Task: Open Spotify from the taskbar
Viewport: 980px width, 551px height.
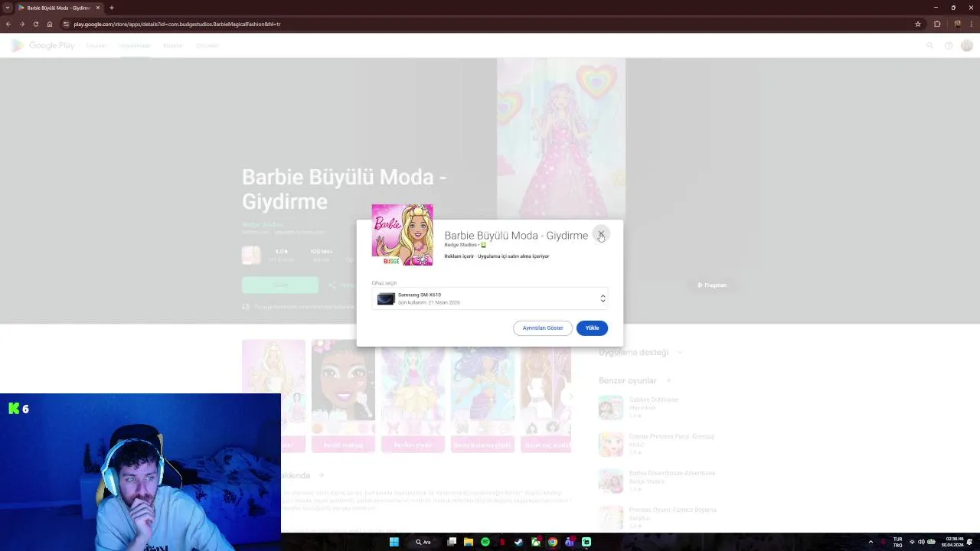Action: click(485, 542)
